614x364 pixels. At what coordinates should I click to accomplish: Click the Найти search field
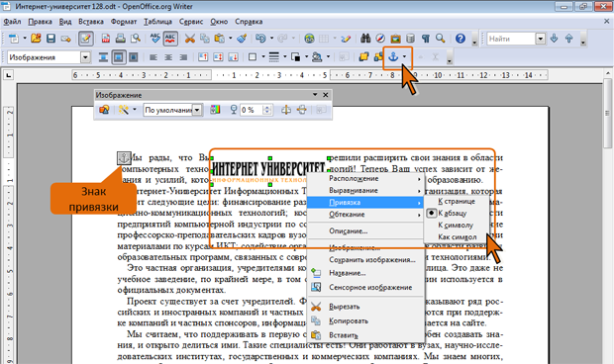click(x=511, y=39)
